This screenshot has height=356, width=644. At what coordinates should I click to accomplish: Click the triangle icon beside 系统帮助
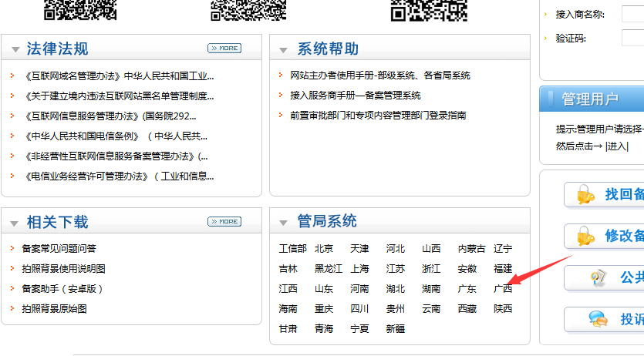(x=284, y=51)
